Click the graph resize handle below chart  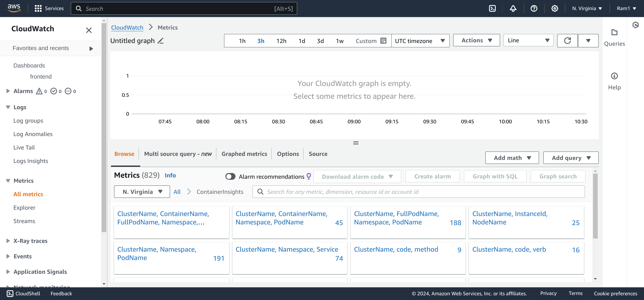[356, 143]
